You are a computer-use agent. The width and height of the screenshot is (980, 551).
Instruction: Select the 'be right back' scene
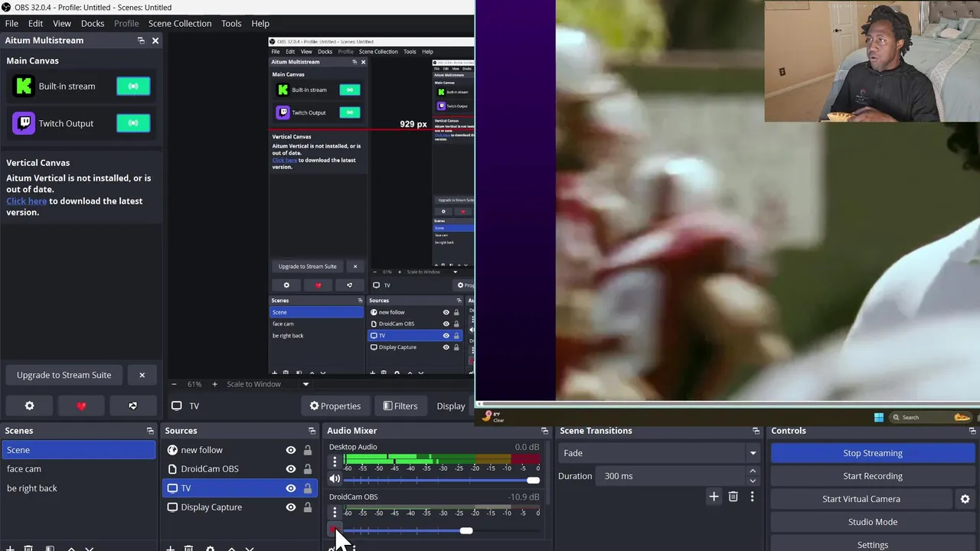tap(79, 488)
